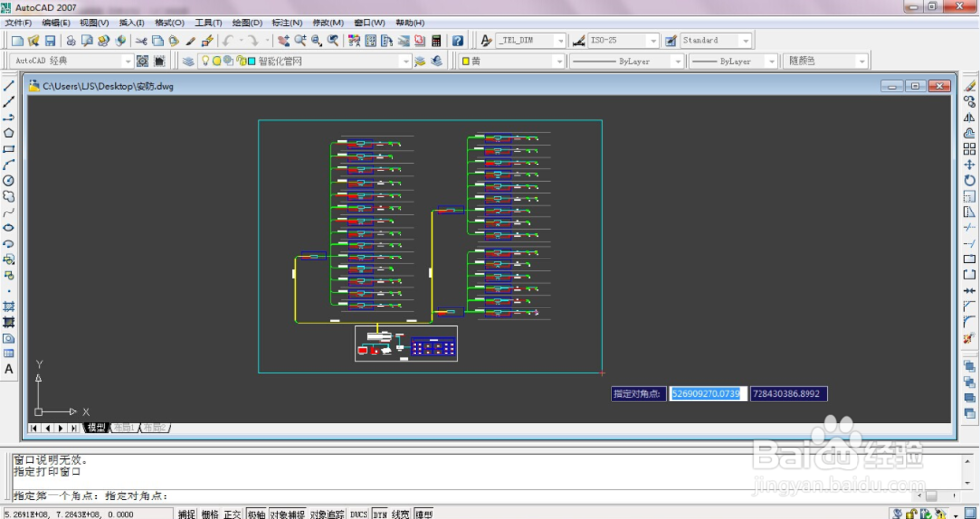Open the Layer Properties Manager icon

187,62
